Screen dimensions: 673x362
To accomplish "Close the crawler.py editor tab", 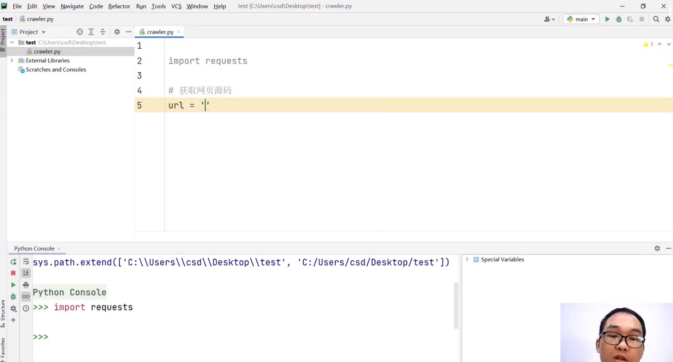I will point(179,32).
